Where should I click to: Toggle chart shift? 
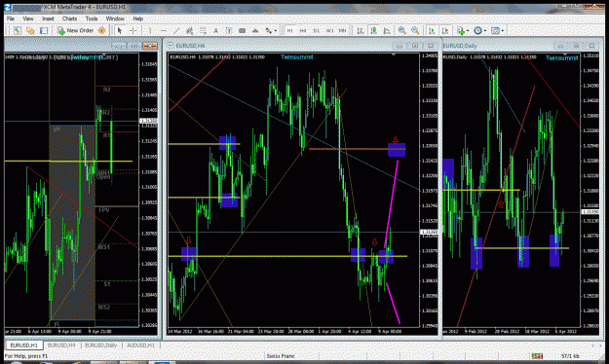[445, 30]
